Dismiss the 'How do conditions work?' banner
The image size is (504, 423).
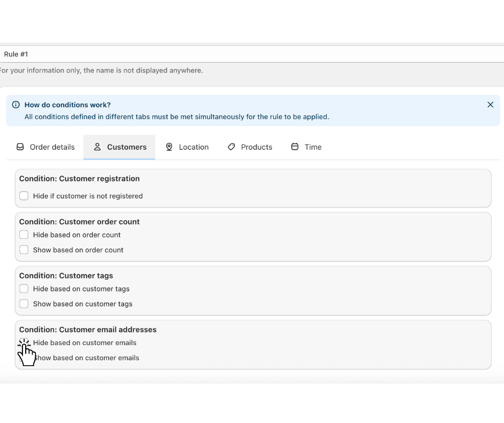pyautogui.click(x=490, y=105)
